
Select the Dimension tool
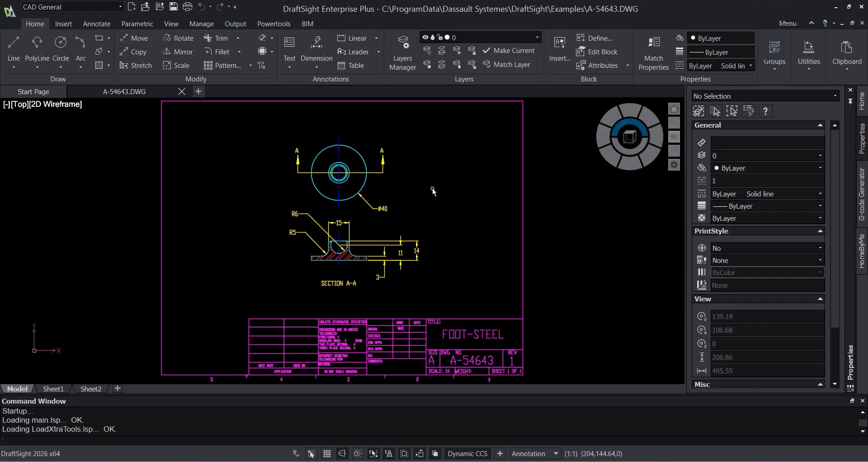click(316, 49)
